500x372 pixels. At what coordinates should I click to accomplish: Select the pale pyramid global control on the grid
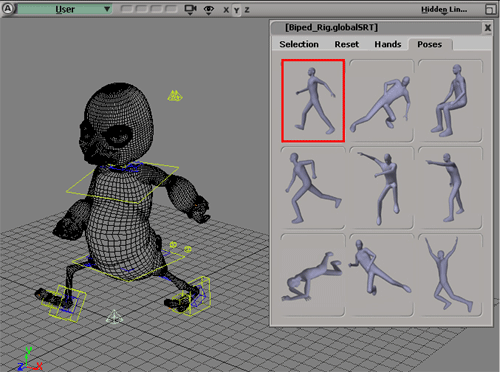click(x=114, y=317)
